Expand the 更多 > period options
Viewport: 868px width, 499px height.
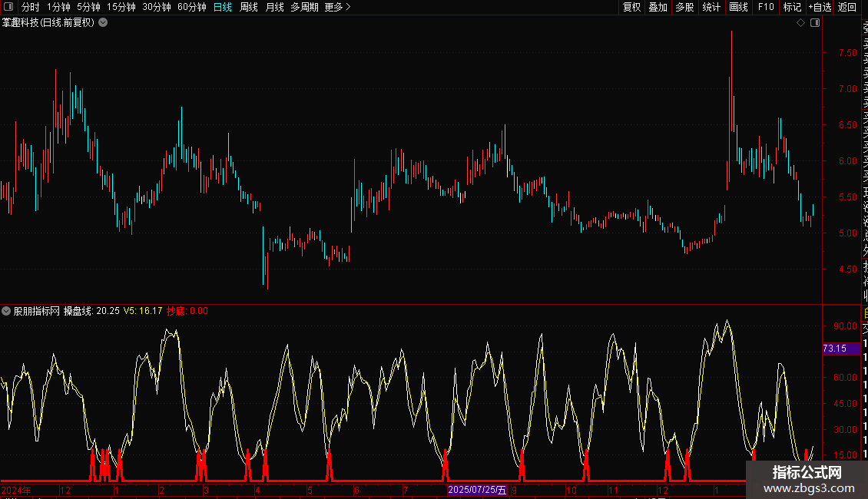pos(338,7)
